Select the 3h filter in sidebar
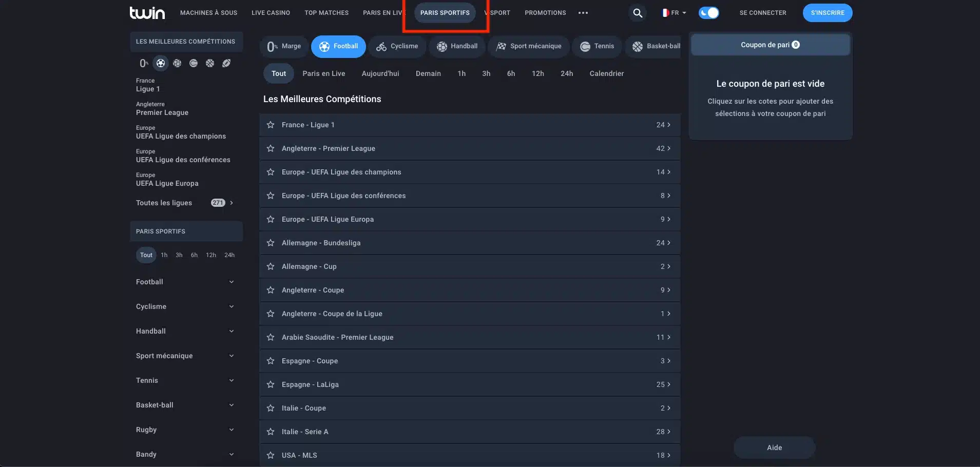Image resolution: width=980 pixels, height=467 pixels. [x=179, y=255]
